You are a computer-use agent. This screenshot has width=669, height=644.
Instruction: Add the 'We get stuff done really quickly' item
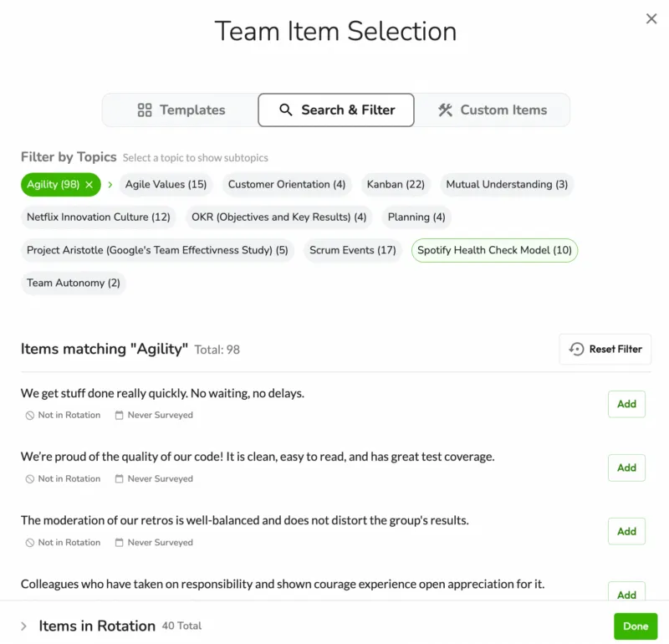click(x=626, y=404)
